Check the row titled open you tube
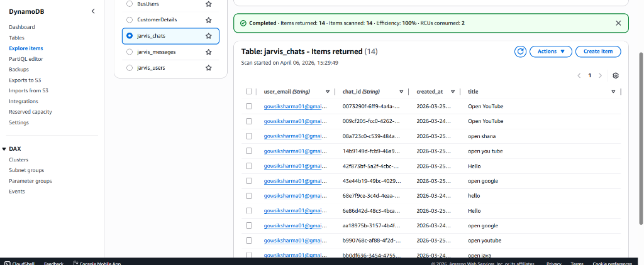 coord(249,151)
